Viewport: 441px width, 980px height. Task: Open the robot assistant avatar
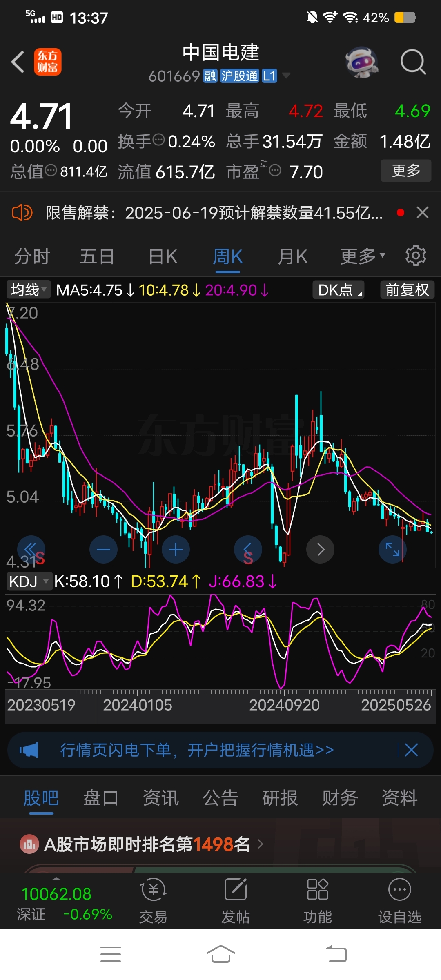pos(361,62)
